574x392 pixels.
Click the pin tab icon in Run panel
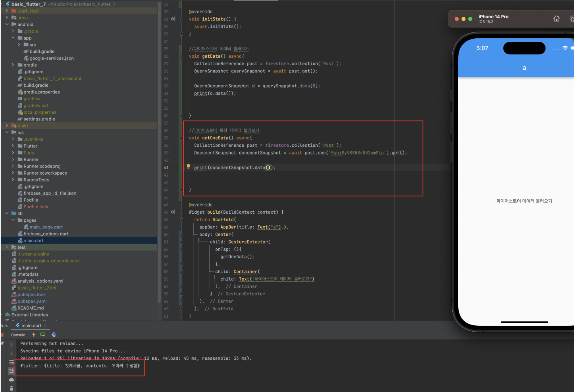click(x=2, y=343)
